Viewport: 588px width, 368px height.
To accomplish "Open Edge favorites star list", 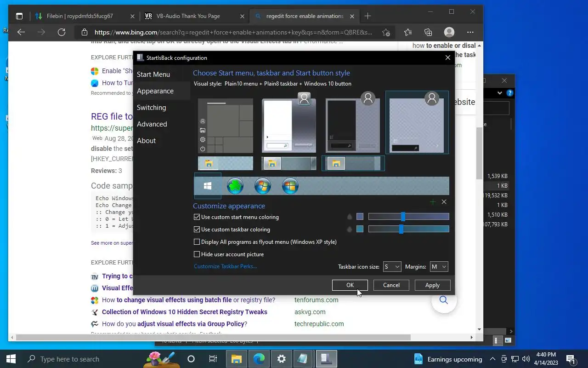I will point(408,32).
